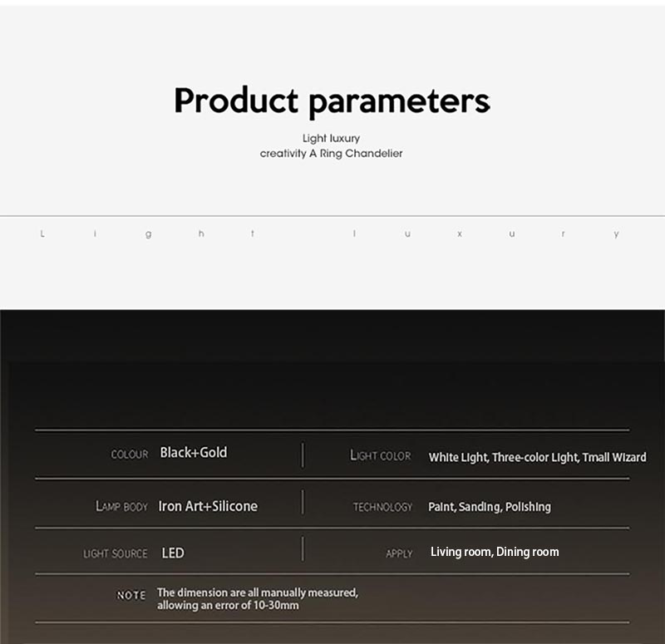The image size is (665, 644).
Task: Click the "TECHNOLOGY" label
Action: pyautogui.click(x=382, y=507)
